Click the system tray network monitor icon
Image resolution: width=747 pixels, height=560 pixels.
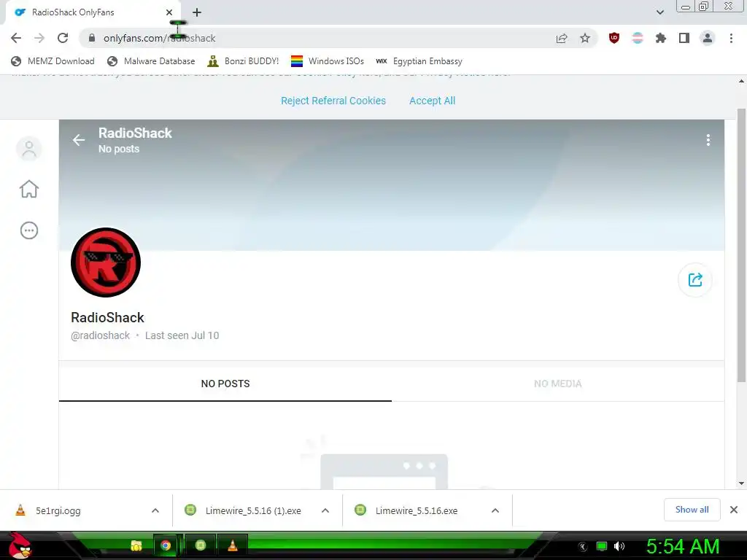(x=602, y=546)
